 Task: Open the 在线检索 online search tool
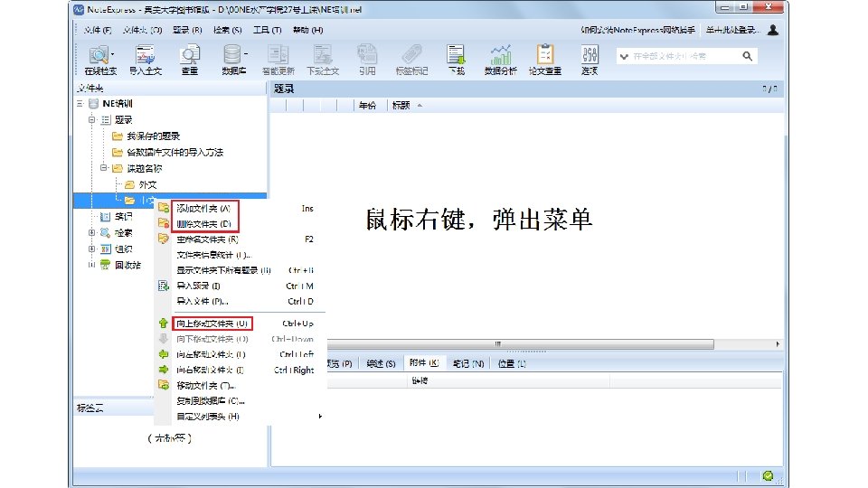[x=99, y=60]
